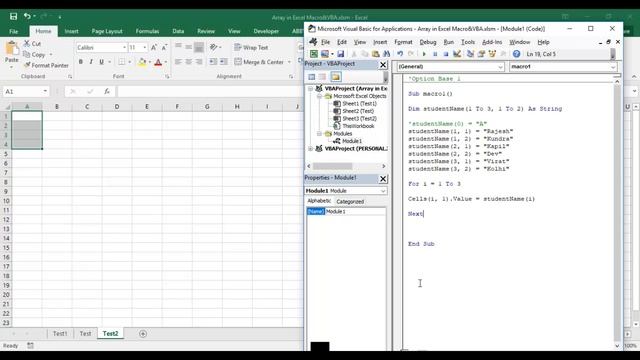Open the Edit menu in VBA editor
This screenshot has width=640, height=360.
click(342, 42)
